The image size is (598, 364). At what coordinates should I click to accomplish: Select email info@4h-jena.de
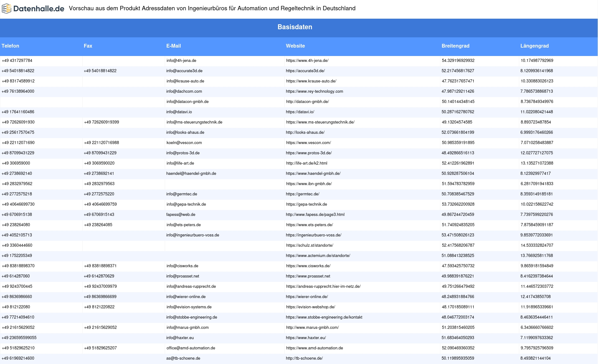181,61
